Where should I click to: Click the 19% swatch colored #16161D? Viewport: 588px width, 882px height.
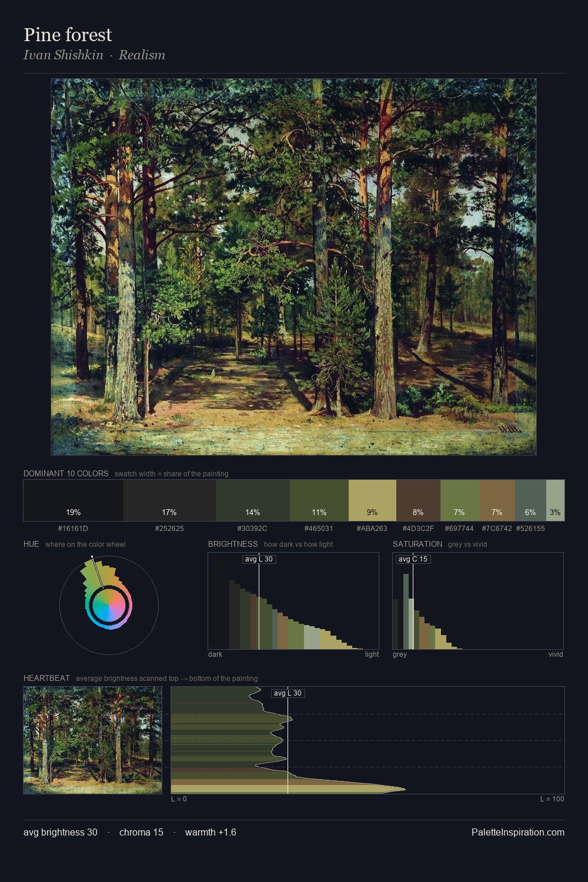73,500
